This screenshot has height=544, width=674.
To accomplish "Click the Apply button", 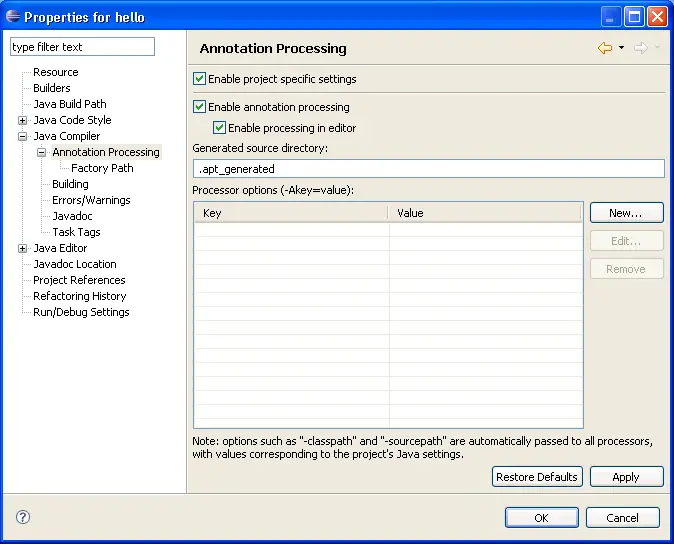I will pos(626,477).
